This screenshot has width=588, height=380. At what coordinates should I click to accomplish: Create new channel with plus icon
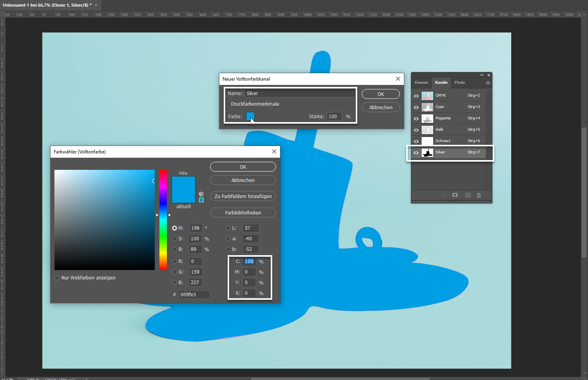(x=468, y=195)
